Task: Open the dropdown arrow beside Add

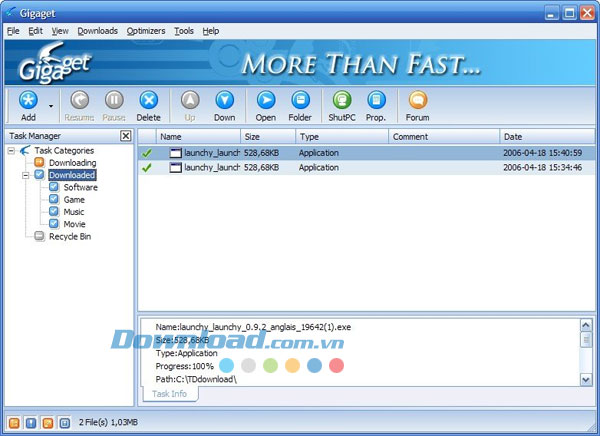Action: [51, 101]
